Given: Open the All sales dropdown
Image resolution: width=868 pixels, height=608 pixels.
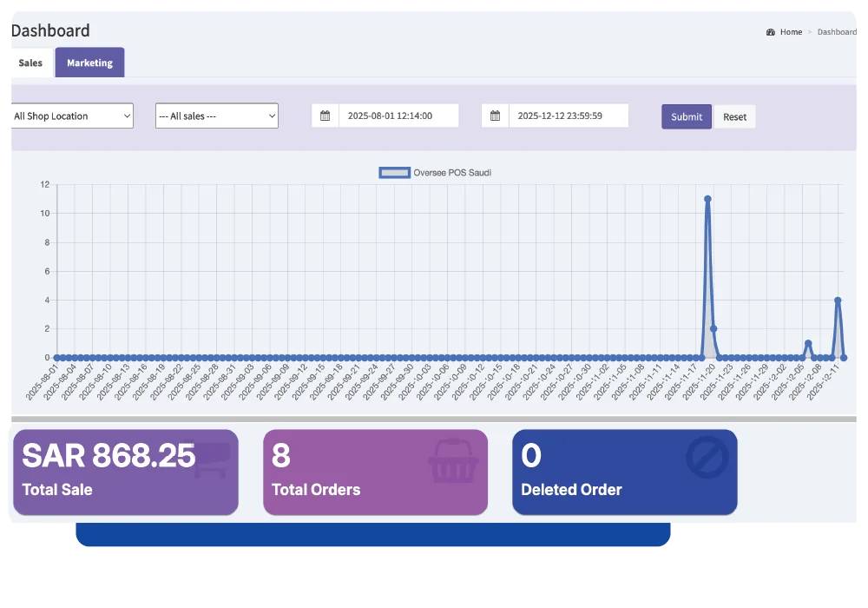Looking at the screenshot, I should tap(215, 115).
